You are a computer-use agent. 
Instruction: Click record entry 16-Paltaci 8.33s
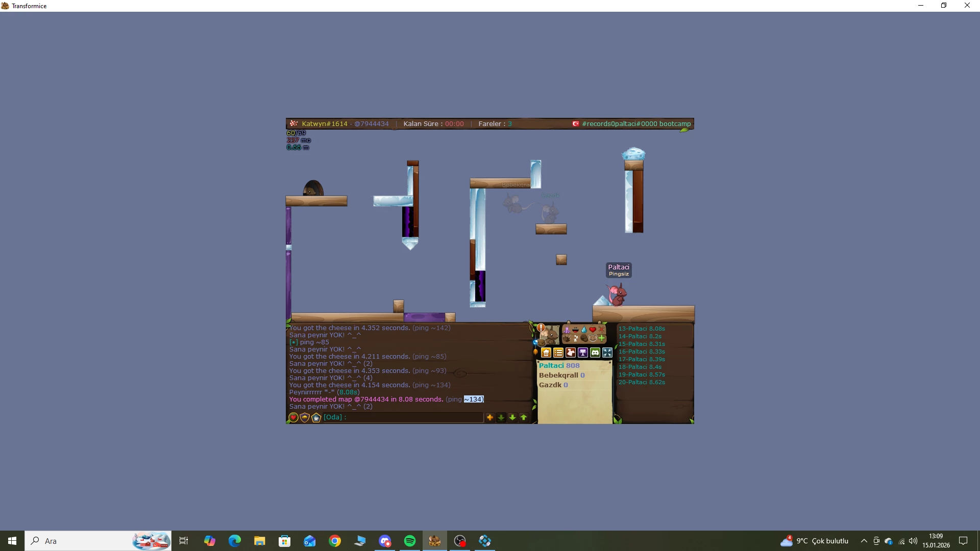point(642,352)
